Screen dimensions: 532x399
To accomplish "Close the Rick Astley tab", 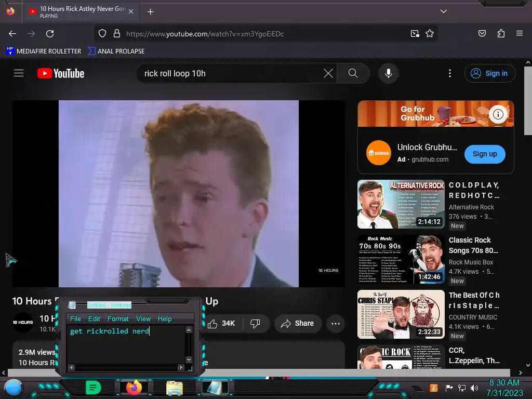I will pos(131,11).
